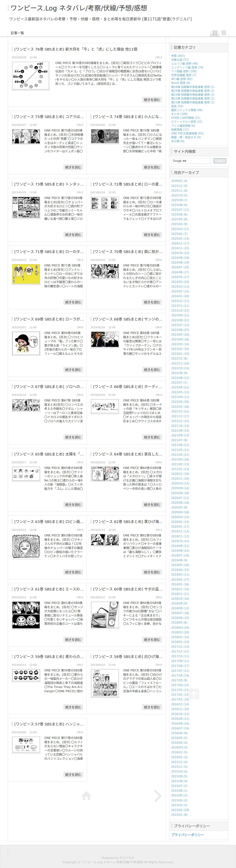This screenshot has width=236, height=868.
Task: Open thumbnail of the 69巻 SBSまとめ article
Action: click(x=26, y=344)
